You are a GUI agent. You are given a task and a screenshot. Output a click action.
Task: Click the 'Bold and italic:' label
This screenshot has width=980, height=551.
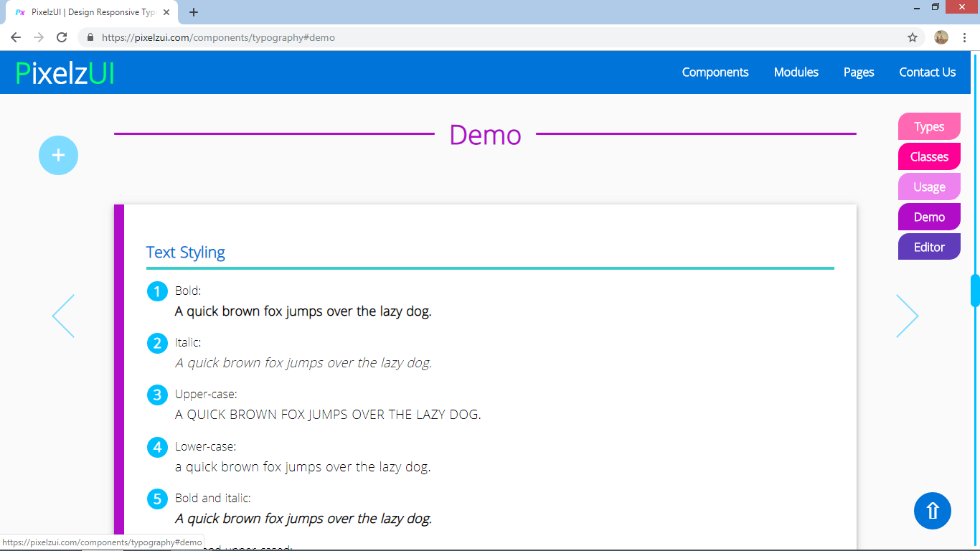pyautogui.click(x=212, y=498)
